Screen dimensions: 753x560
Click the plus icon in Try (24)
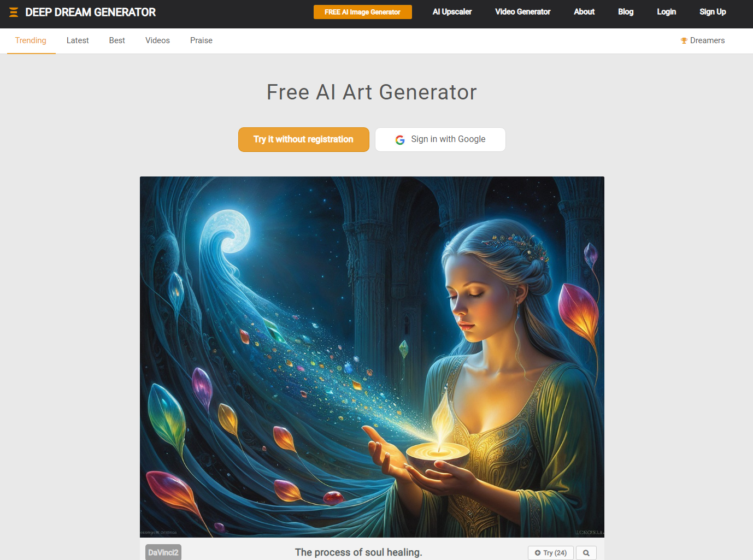click(538, 553)
